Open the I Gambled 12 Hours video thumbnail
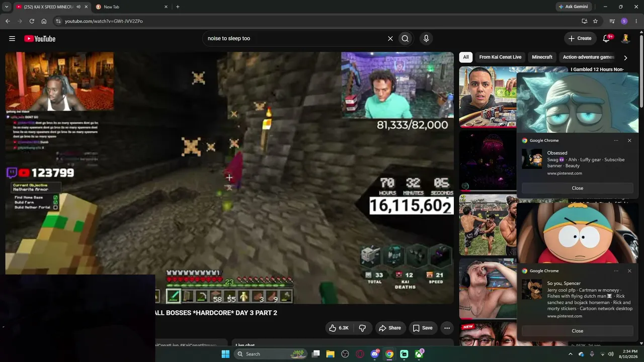644x362 pixels. (x=488, y=97)
